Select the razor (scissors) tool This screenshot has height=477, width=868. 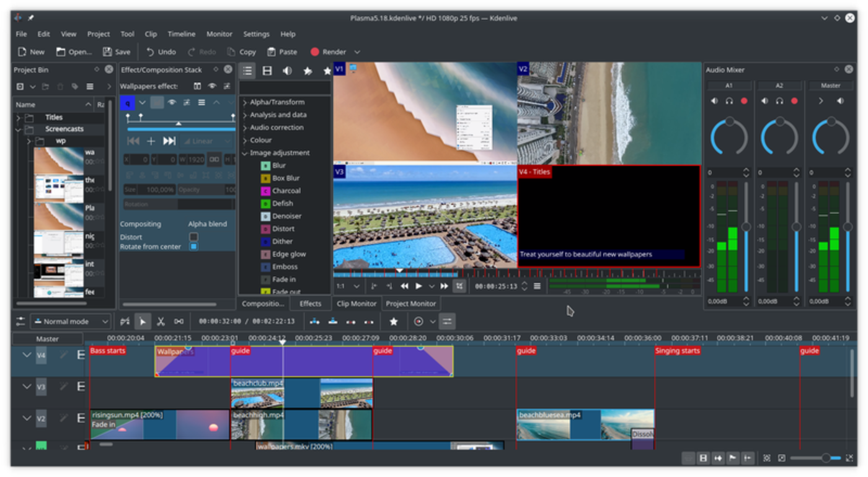tap(161, 322)
